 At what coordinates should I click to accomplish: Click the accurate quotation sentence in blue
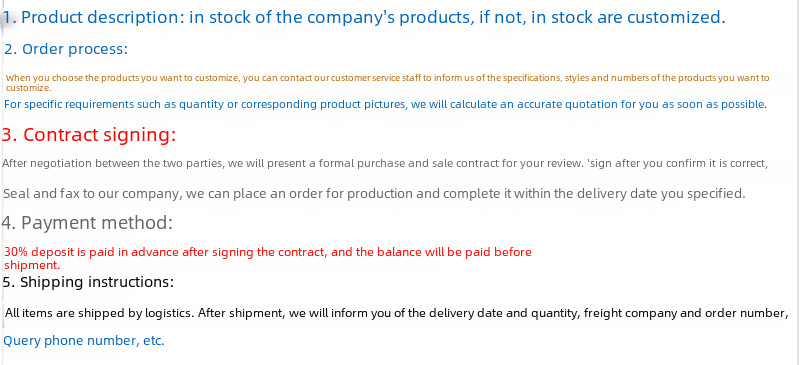[x=385, y=105]
